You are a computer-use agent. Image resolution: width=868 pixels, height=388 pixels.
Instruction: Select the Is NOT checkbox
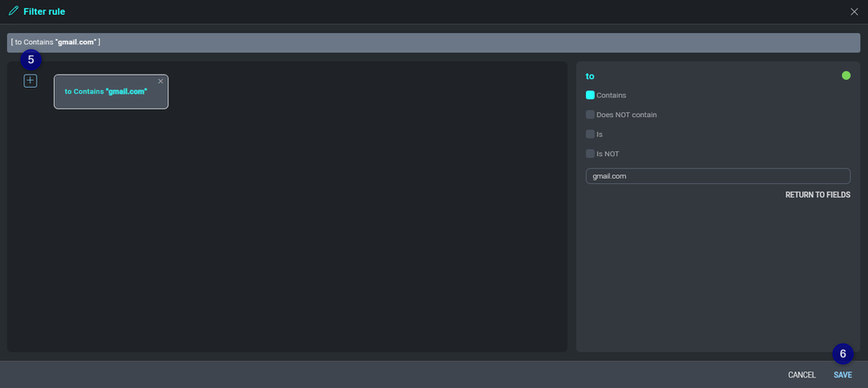click(x=590, y=154)
